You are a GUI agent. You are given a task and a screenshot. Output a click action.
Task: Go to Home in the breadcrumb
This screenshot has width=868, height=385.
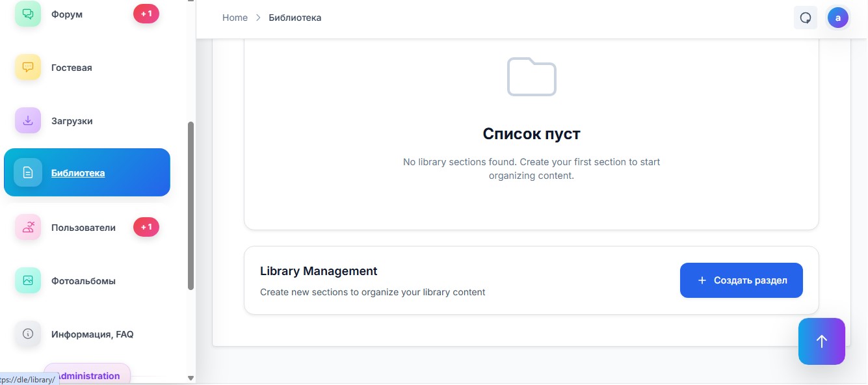click(x=235, y=18)
